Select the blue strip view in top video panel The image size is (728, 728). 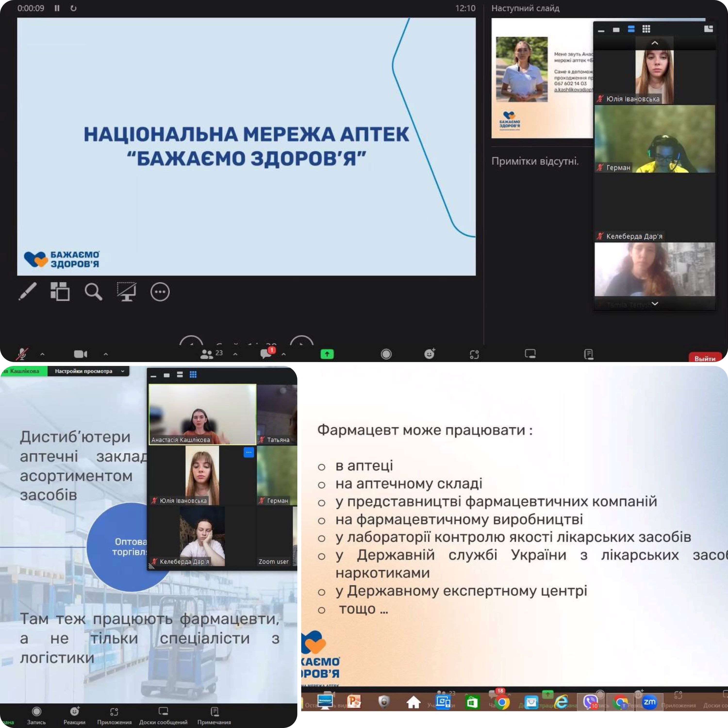[x=631, y=29]
